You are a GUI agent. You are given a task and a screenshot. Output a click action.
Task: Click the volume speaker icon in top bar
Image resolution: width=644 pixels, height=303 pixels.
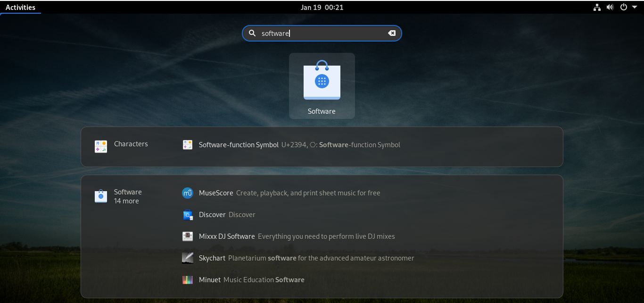point(610,7)
